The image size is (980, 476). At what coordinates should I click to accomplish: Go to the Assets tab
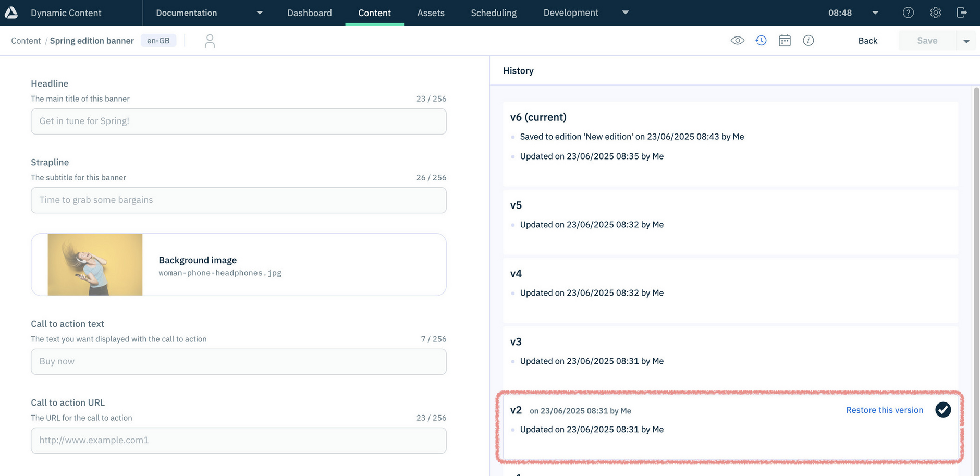pyautogui.click(x=431, y=13)
